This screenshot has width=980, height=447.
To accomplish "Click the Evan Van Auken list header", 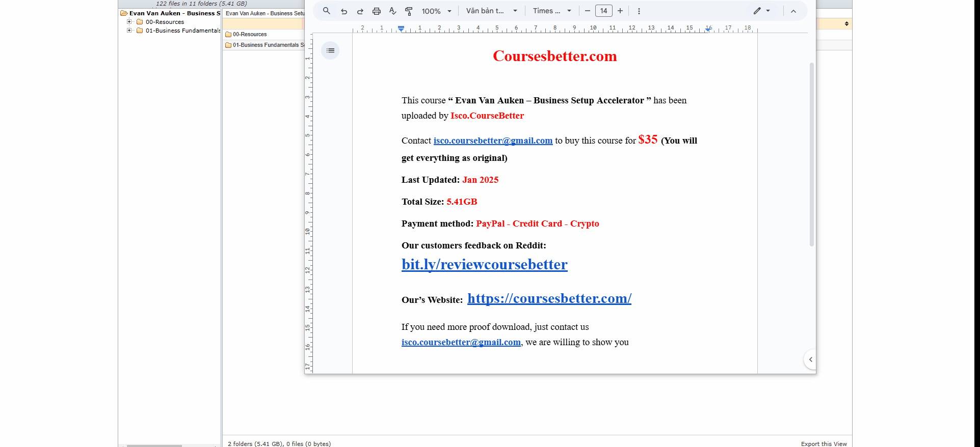I will click(264, 13).
